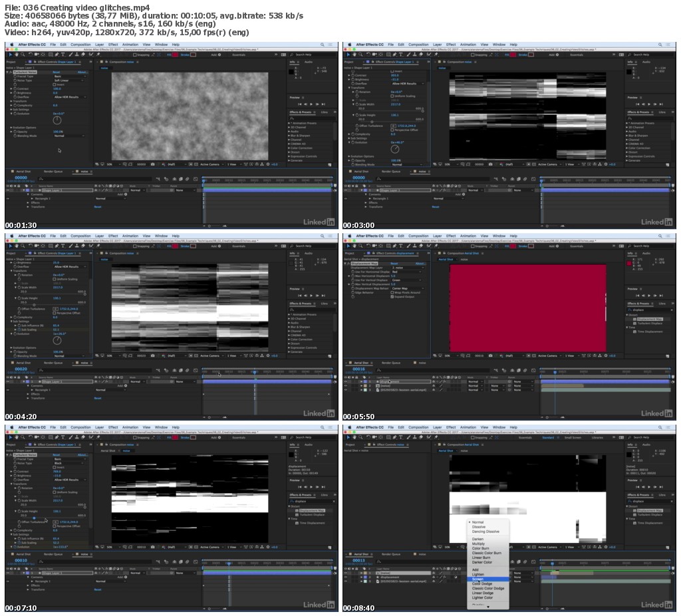
Task: Select the Rectangle shape tool in the 00:07:10 frame
Action: 50,438
